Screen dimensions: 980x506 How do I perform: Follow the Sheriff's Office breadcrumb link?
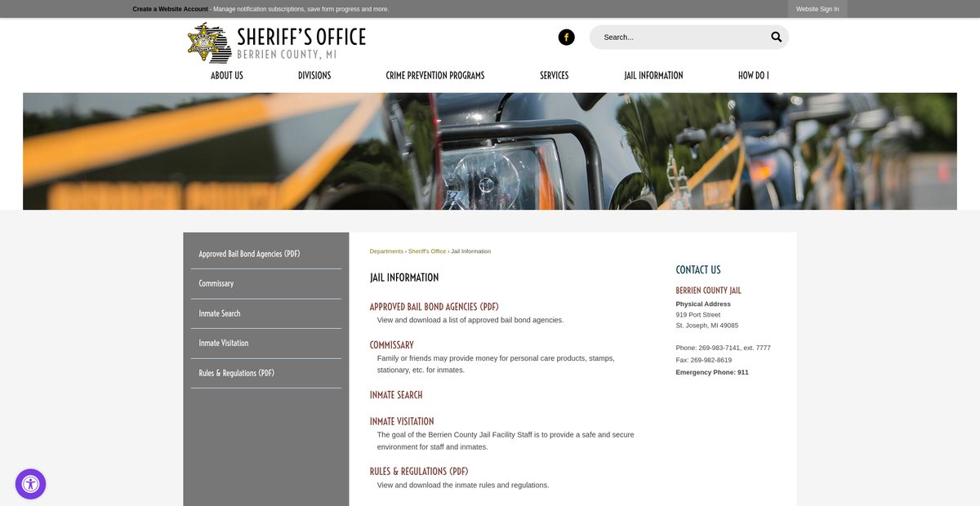pyautogui.click(x=427, y=251)
